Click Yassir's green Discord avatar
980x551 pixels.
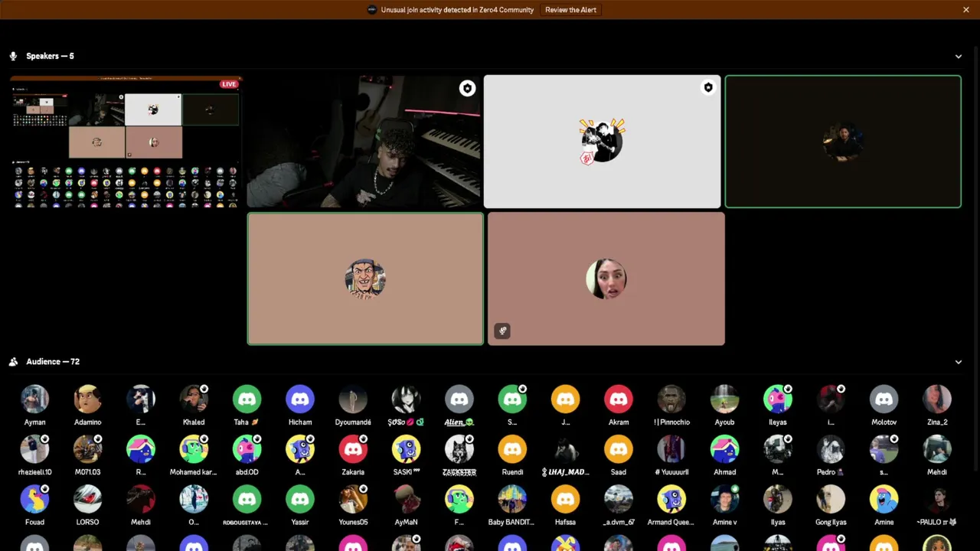[x=300, y=499]
